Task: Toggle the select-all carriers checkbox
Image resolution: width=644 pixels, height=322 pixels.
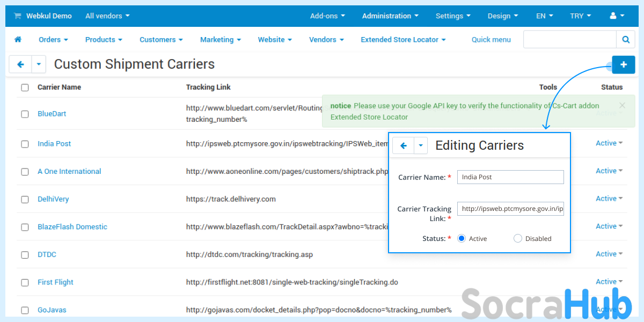Action: 25,87
